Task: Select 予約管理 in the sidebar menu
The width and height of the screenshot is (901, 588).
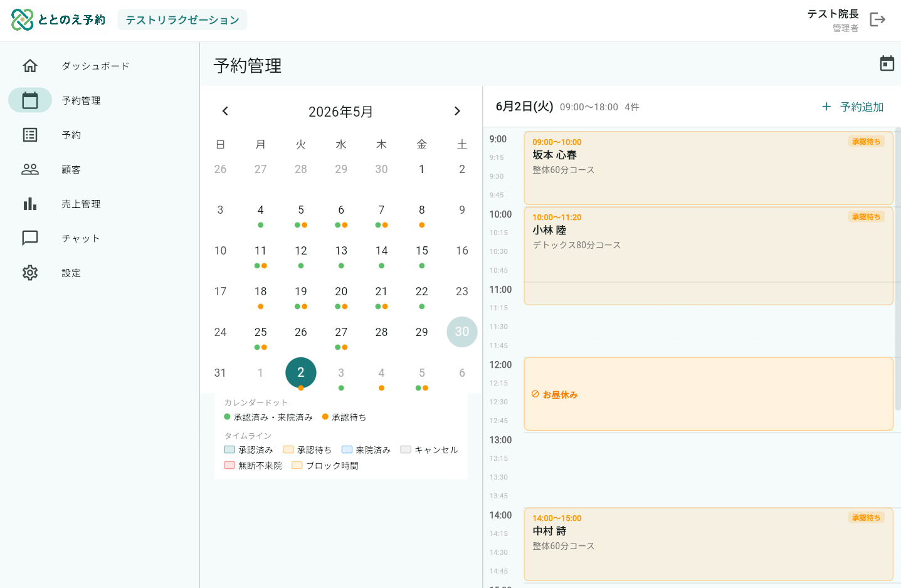Action: point(82,100)
